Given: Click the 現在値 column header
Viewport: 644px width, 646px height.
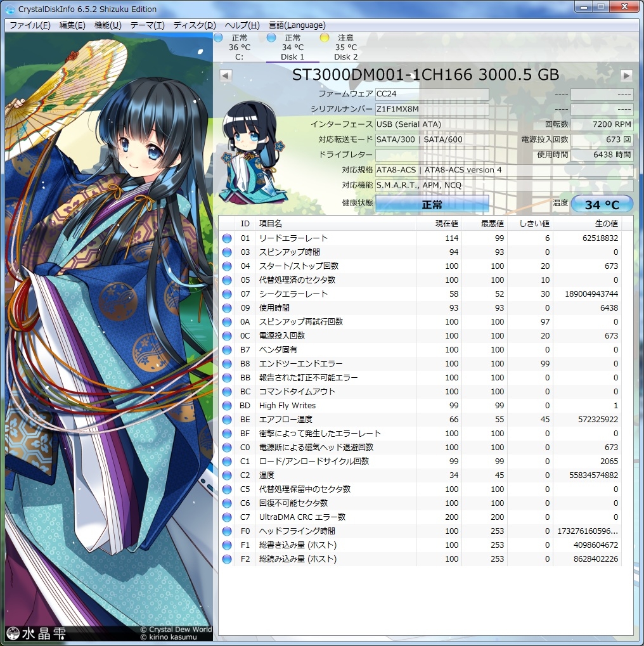Looking at the screenshot, I should click(x=439, y=223).
